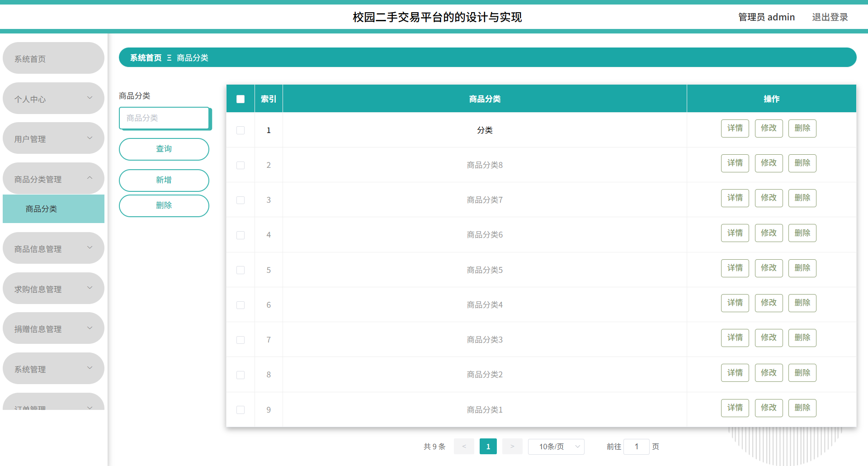Screen dimensions: 868x466
Task: Collapse the 商品分类管理 sidebar section
Action: pos(53,178)
